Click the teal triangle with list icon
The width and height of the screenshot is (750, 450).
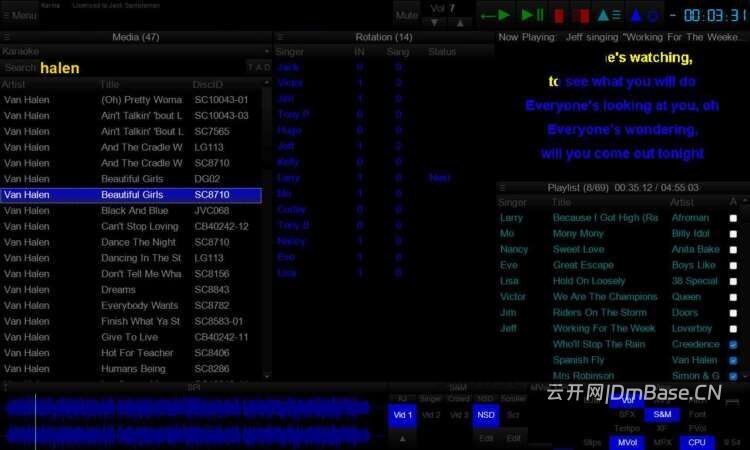tap(609, 15)
